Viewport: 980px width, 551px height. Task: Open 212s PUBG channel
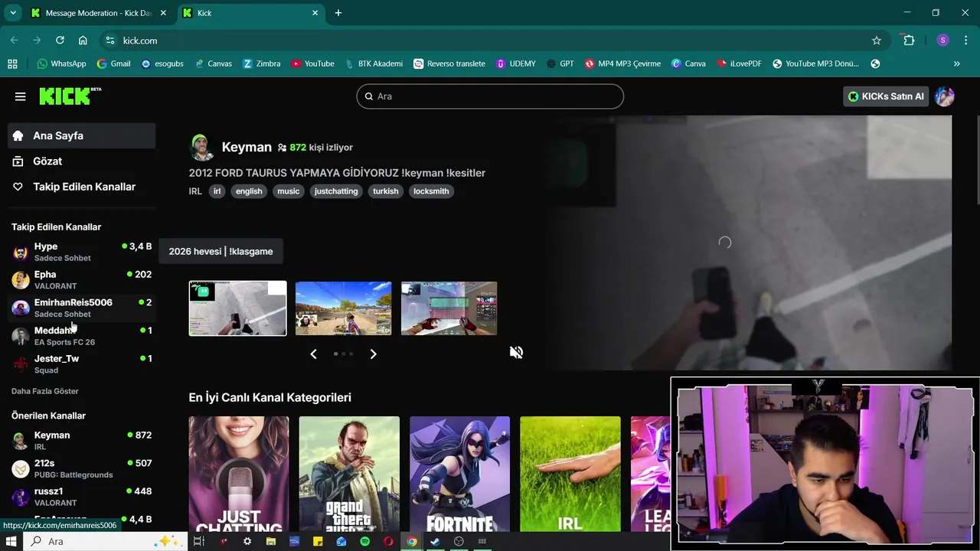tap(82, 468)
